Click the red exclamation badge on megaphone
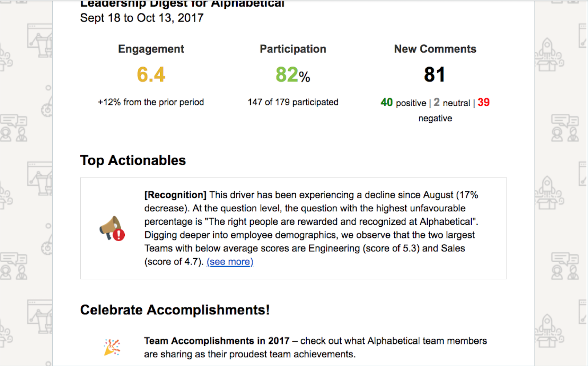The width and height of the screenshot is (588, 366). [118, 235]
